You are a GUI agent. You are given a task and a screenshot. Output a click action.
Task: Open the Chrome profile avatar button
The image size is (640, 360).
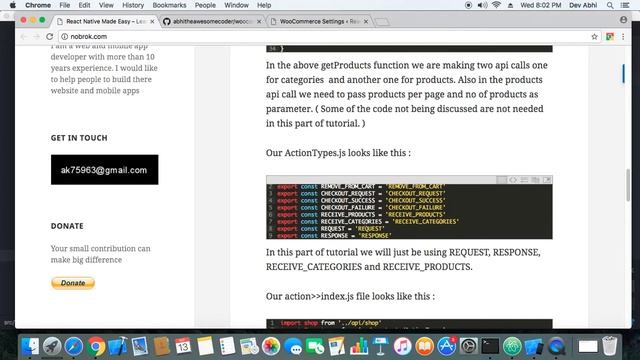[623, 20]
